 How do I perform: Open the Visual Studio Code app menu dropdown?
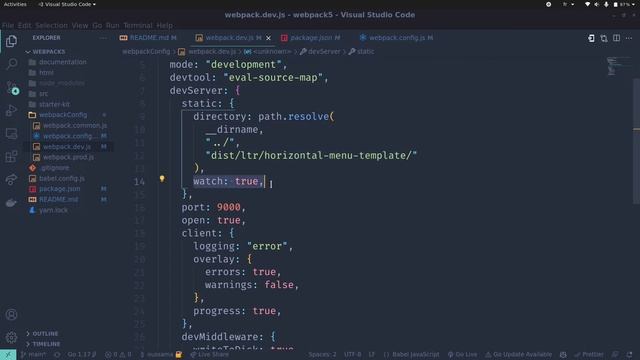tap(67, 4)
